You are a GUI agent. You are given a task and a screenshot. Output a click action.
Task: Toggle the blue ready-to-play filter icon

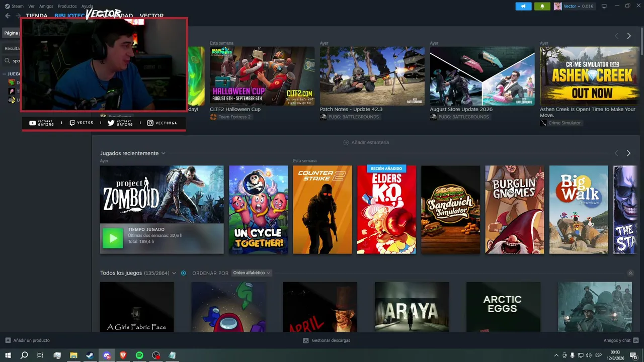[x=183, y=273]
